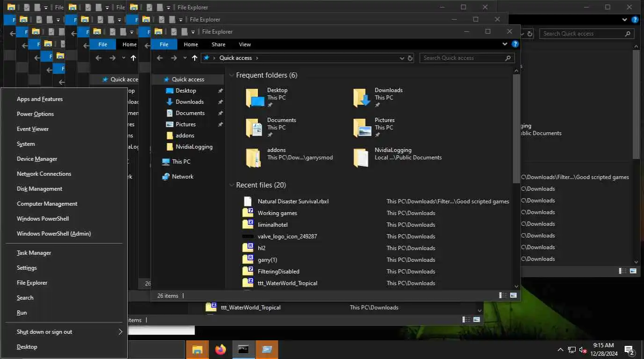Select Pictures in front window navigation pane
This screenshot has width=644, height=359.
point(186,124)
